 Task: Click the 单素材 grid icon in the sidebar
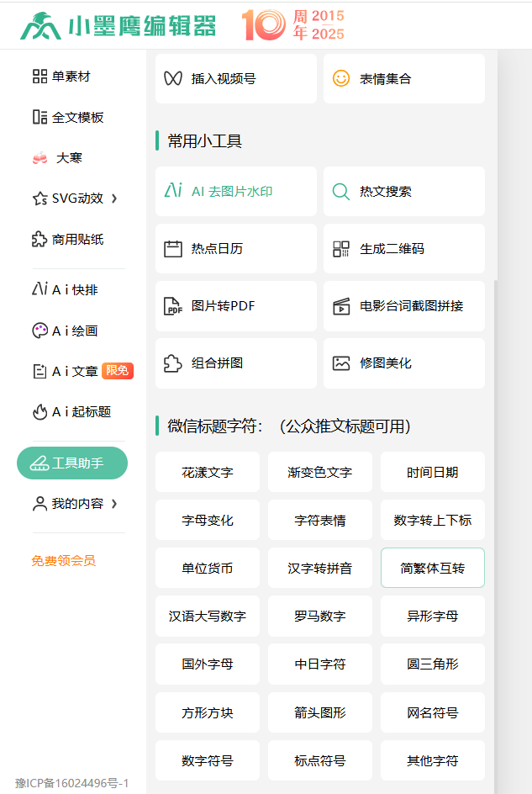pos(40,77)
